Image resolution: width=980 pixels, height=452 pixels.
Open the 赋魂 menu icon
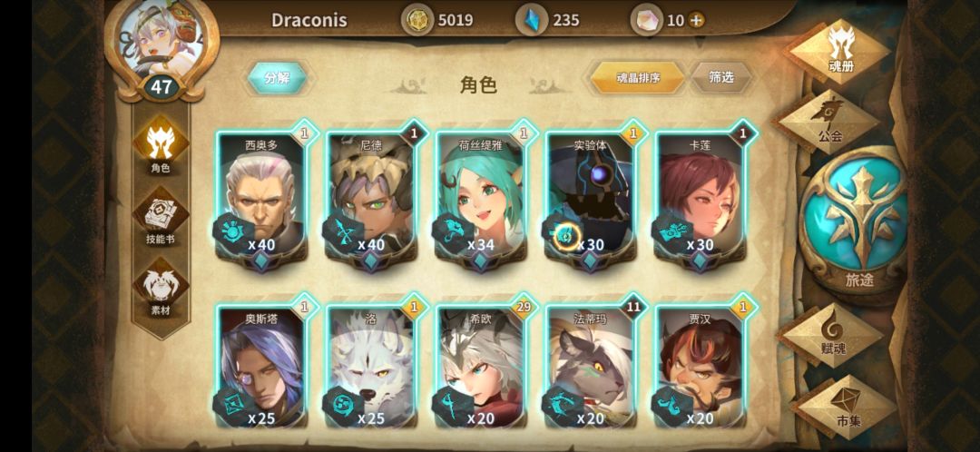click(832, 335)
